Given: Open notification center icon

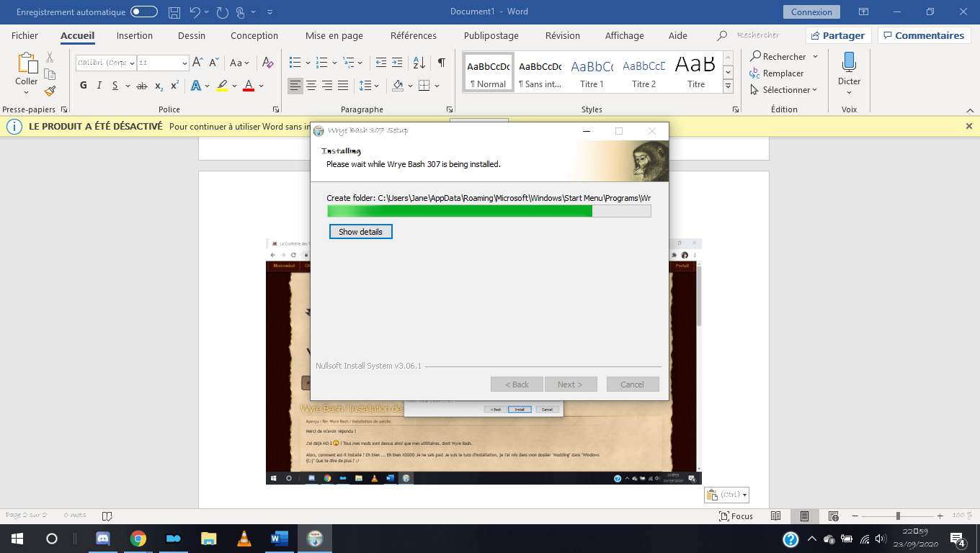Looking at the screenshot, I should pyautogui.click(x=958, y=539).
